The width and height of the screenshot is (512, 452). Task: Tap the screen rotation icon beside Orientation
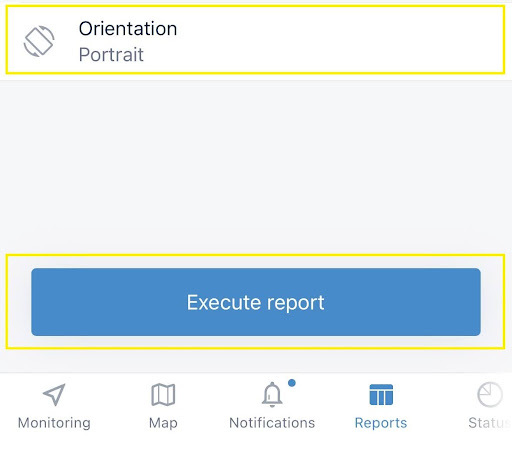click(x=39, y=41)
